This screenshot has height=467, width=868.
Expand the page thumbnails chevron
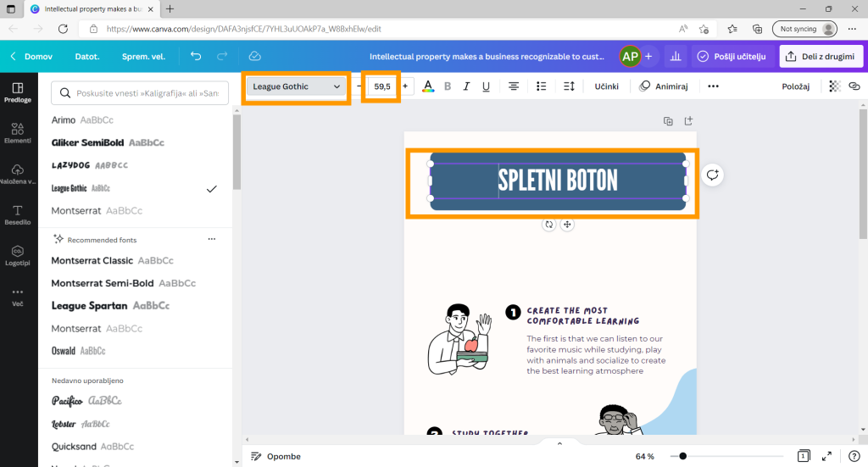pyautogui.click(x=559, y=443)
